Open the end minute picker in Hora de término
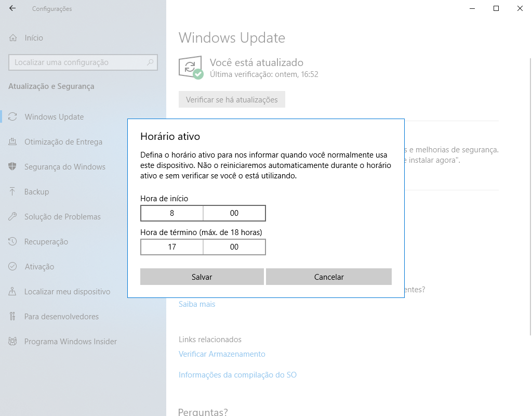 pos(234,247)
